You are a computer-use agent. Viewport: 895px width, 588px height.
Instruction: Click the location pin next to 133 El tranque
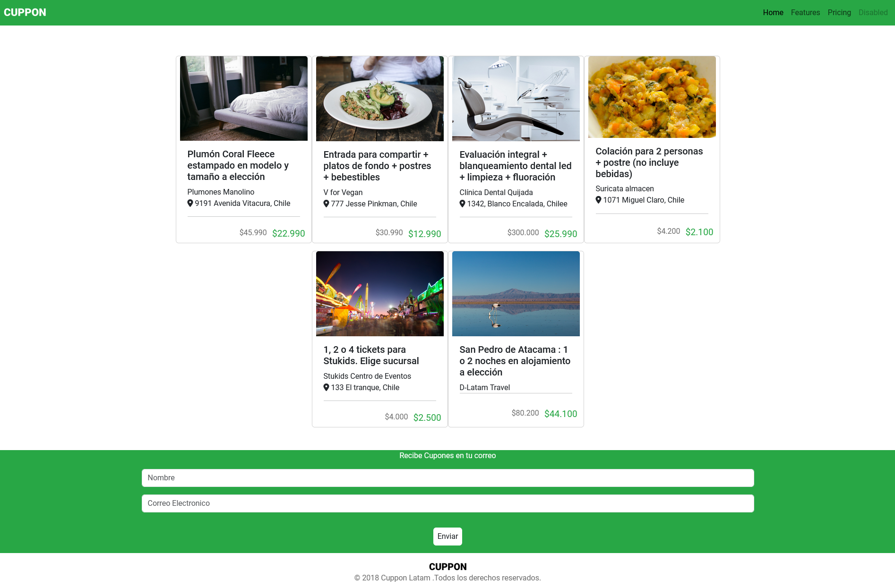tap(326, 387)
